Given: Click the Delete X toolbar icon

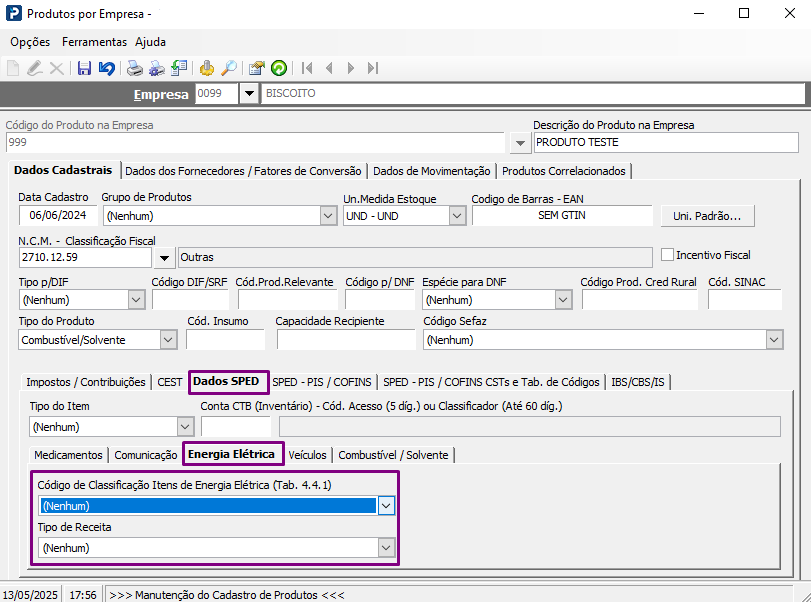Looking at the screenshot, I should click(x=56, y=68).
